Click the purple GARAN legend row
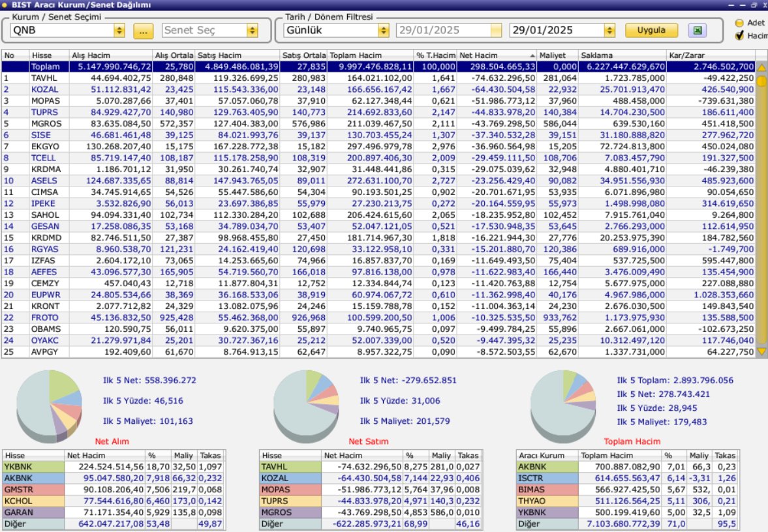 (x=113, y=512)
